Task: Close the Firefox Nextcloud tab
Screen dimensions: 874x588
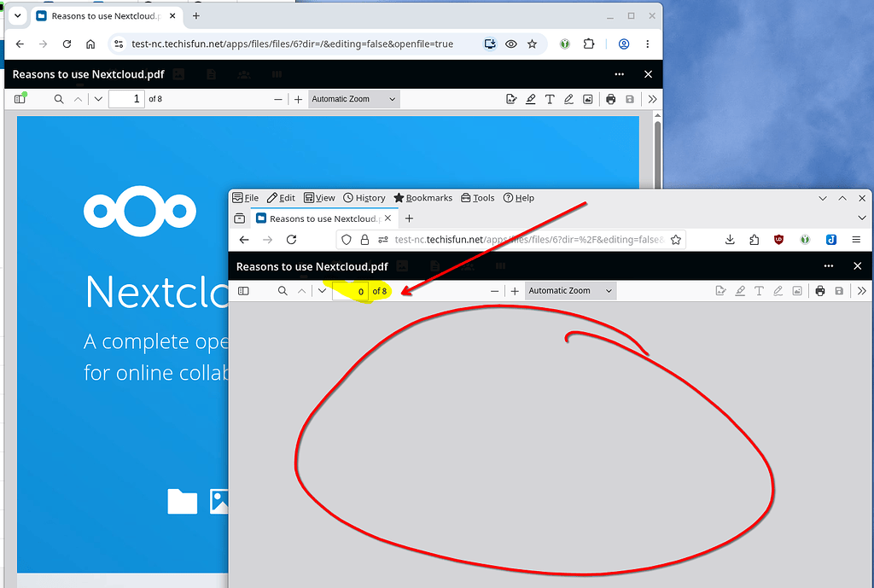Action: (x=388, y=218)
